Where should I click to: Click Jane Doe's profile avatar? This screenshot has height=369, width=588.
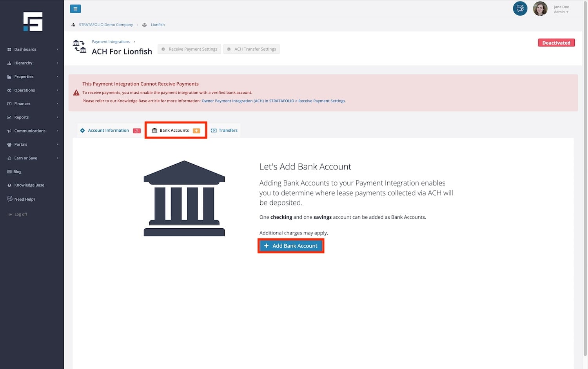(540, 9)
